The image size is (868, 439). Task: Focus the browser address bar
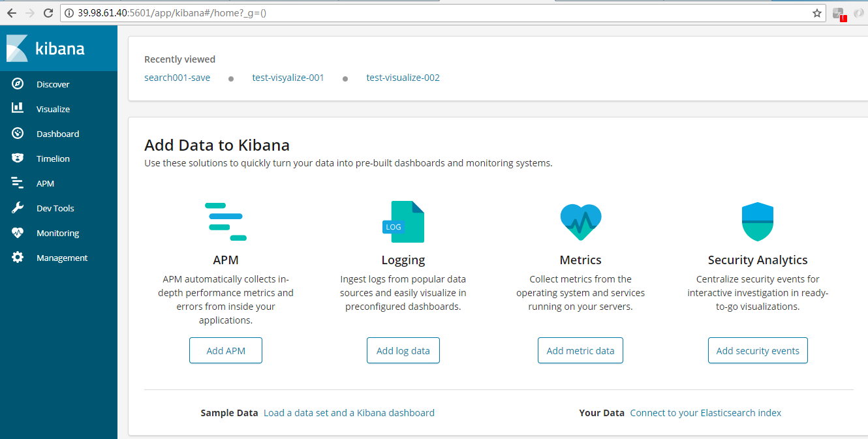444,13
